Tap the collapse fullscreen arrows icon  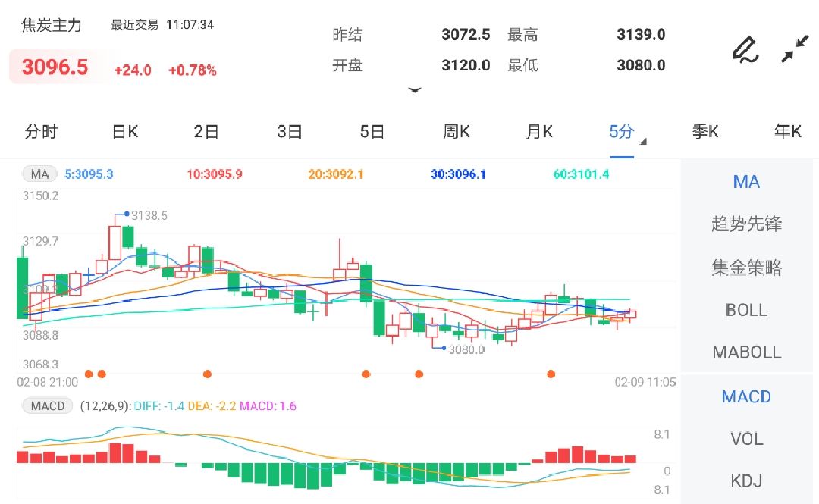(795, 49)
